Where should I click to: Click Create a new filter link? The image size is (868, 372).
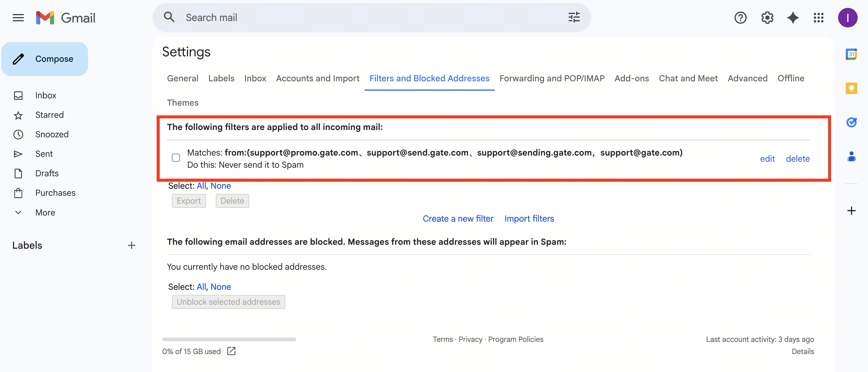click(457, 219)
